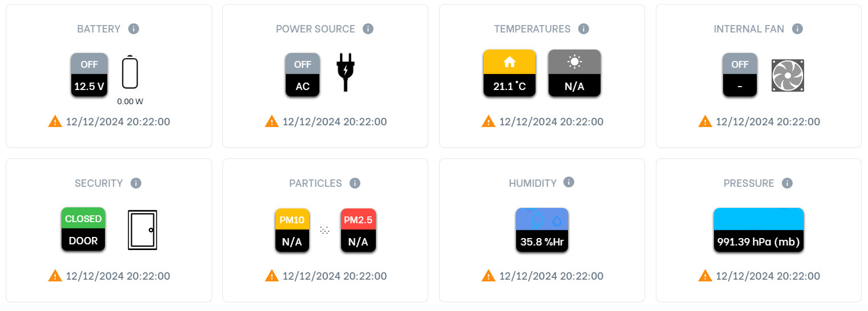Click the door icon in Security card

(x=143, y=230)
